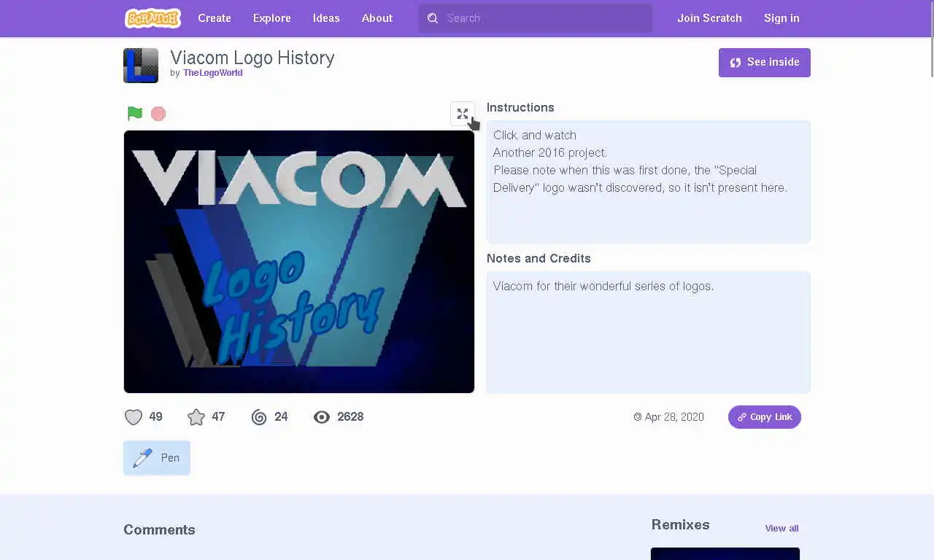The height and width of the screenshot is (560, 934).
Task: Open TheLogoWorld profile link
Action: tap(213, 73)
